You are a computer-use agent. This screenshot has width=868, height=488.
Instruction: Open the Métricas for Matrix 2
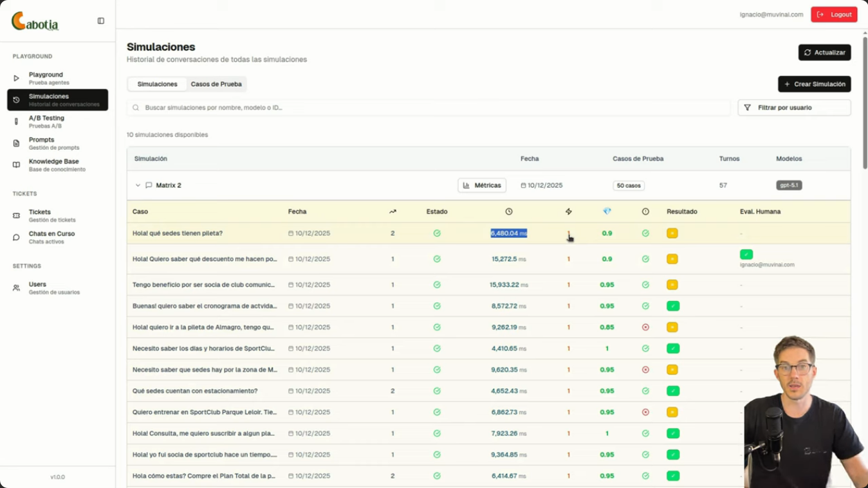point(482,185)
